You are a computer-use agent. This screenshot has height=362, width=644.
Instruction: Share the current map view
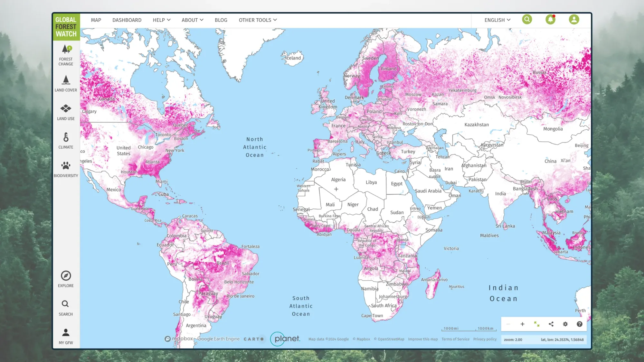[x=551, y=324]
